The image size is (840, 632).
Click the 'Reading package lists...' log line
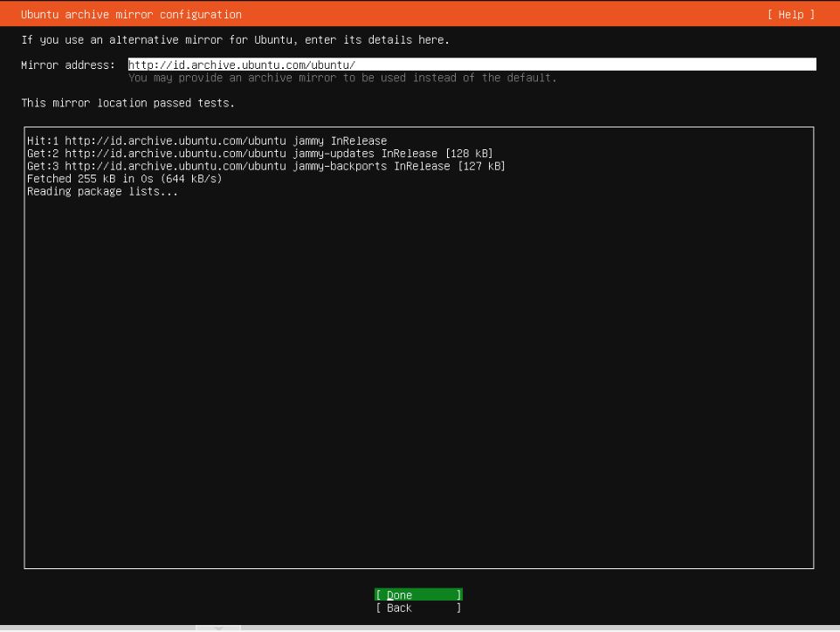102,191
